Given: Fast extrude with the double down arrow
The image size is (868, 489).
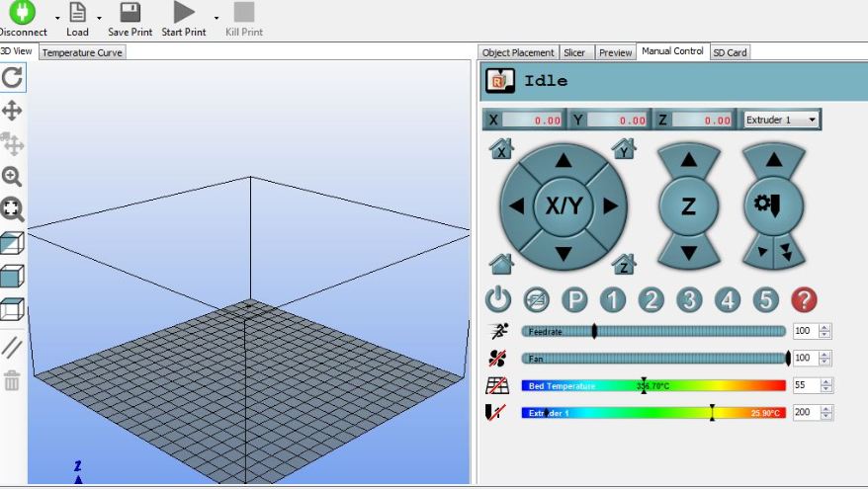Looking at the screenshot, I should [787, 252].
